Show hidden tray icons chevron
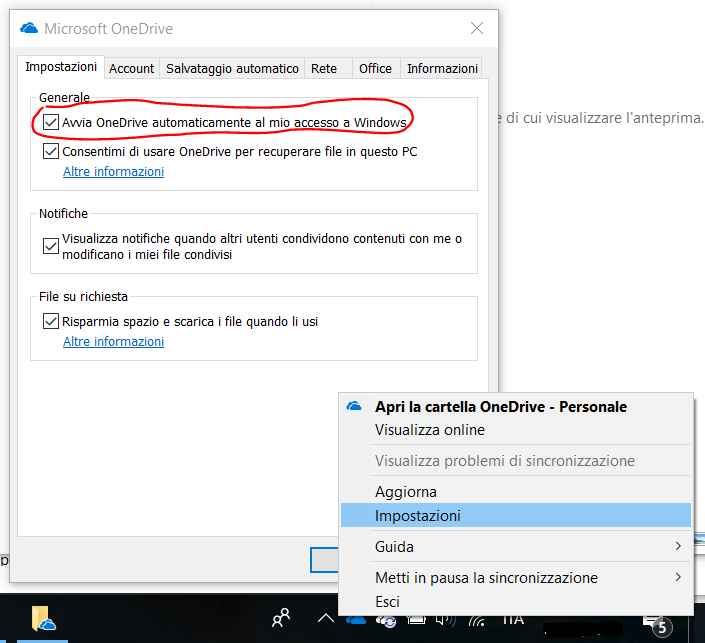705x643 pixels. tap(326, 620)
